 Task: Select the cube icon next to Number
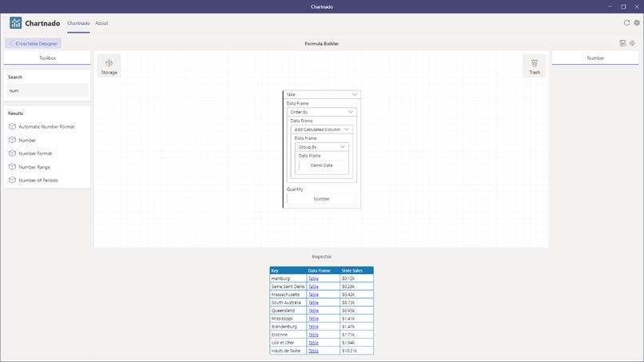(x=12, y=140)
